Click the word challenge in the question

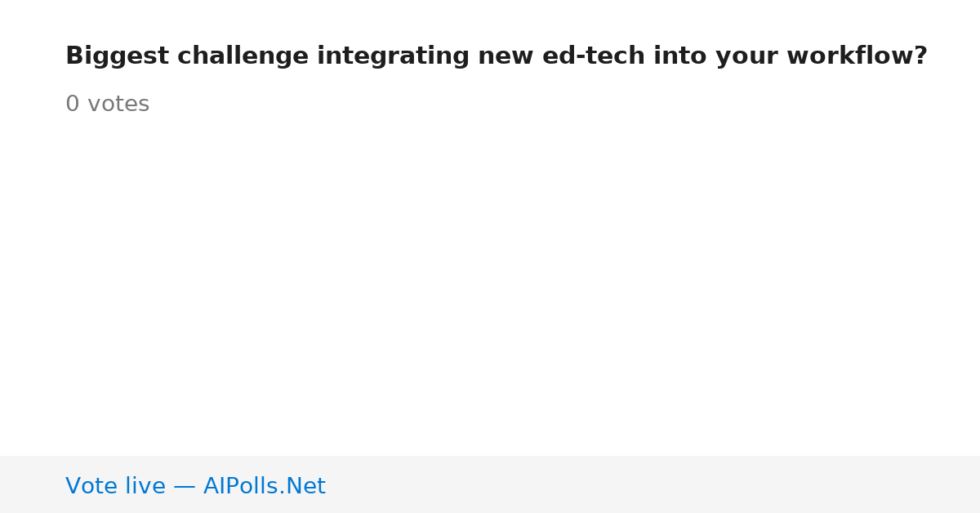click(243, 57)
